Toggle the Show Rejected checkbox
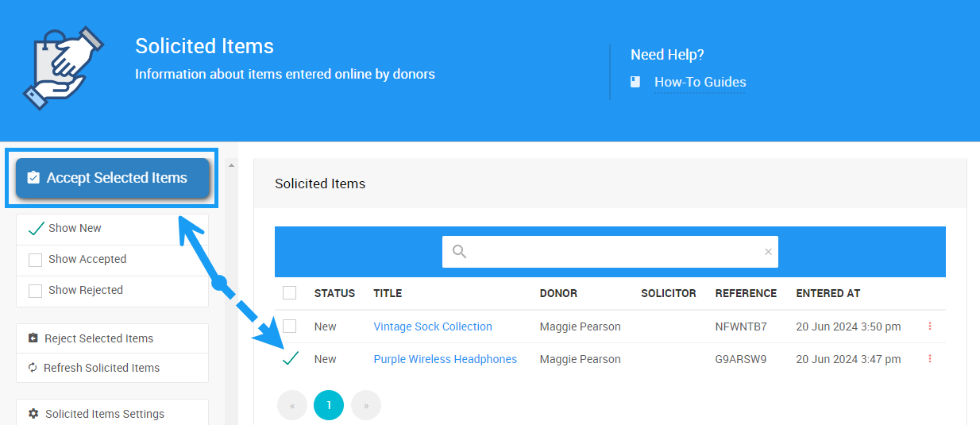980x425 pixels. coord(35,291)
